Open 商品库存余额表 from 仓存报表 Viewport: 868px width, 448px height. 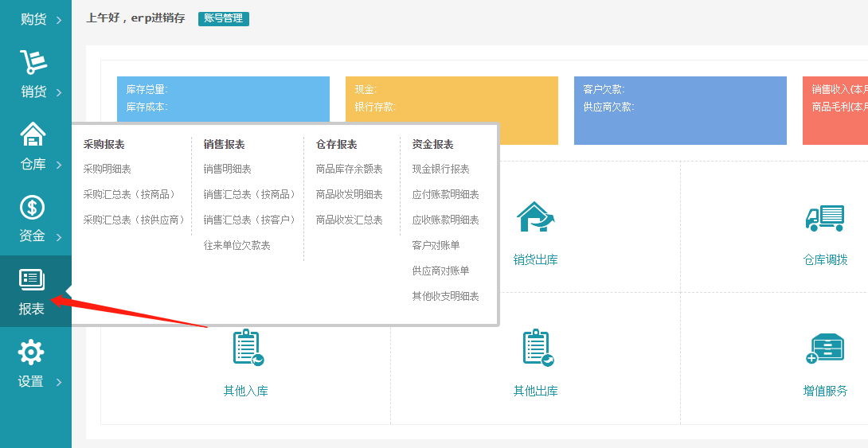pyautogui.click(x=349, y=169)
